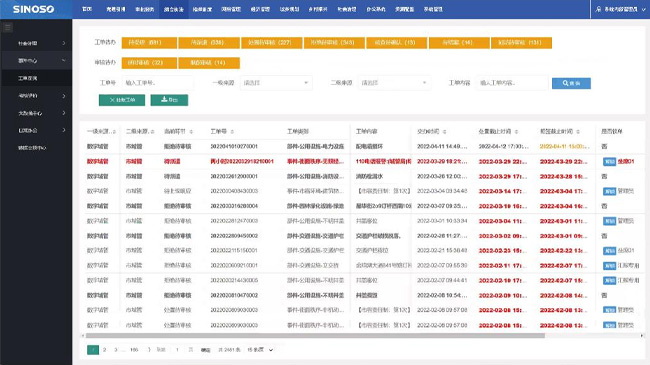Click the orange filter button showing (227)
Screen dimensions: 650x365
(272, 43)
